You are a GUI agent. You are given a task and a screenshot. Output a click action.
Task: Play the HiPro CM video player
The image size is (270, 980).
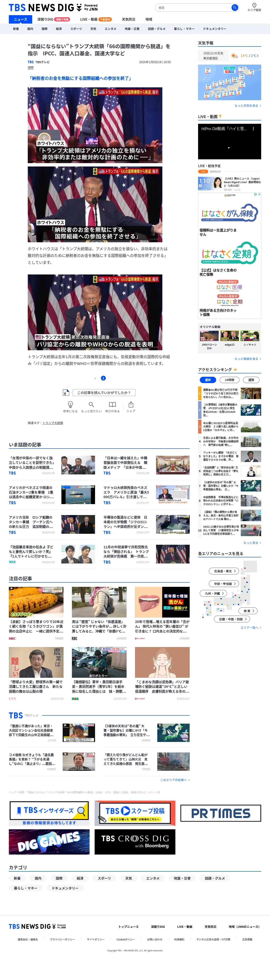[229, 141]
